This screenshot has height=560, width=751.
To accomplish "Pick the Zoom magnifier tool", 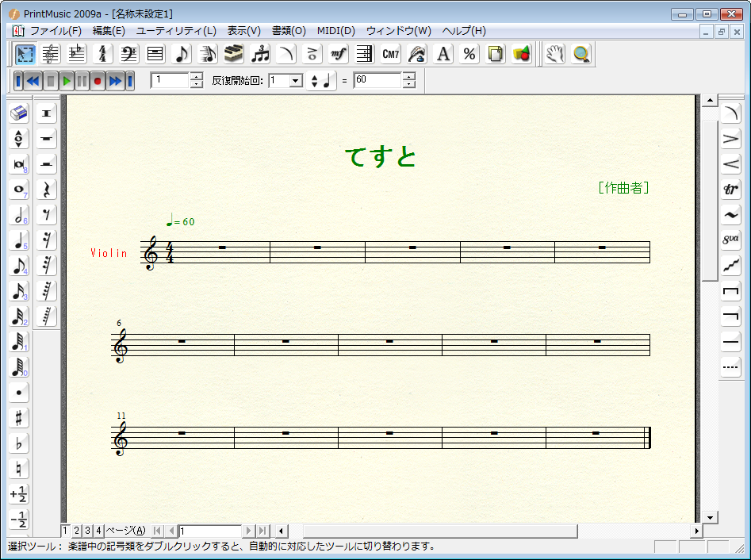I will click(x=581, y=54).
